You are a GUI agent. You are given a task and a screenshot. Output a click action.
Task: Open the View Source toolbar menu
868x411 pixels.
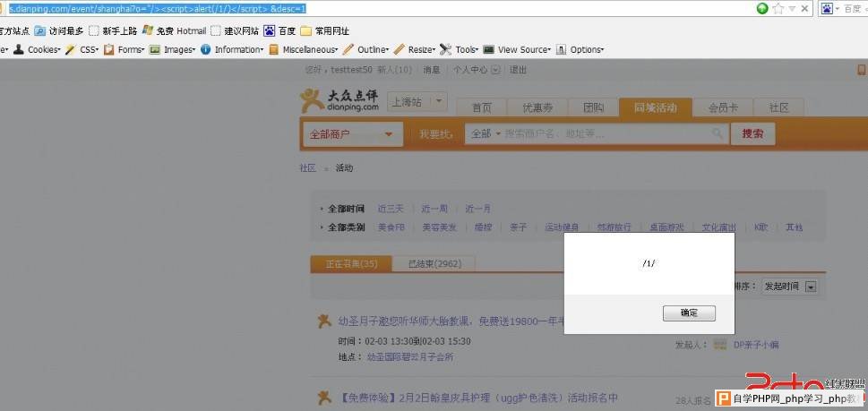click(517, 49)
